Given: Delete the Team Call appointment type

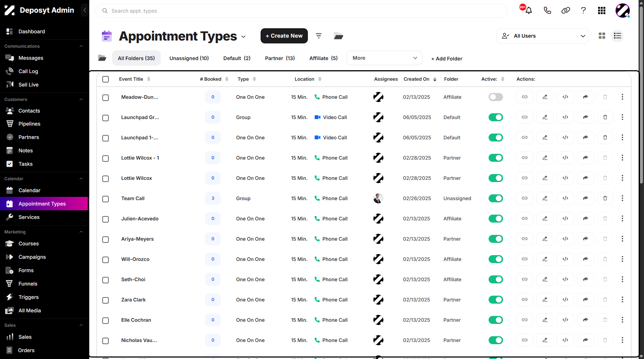Looking at the screenshot, I should [x=605, y=198].
